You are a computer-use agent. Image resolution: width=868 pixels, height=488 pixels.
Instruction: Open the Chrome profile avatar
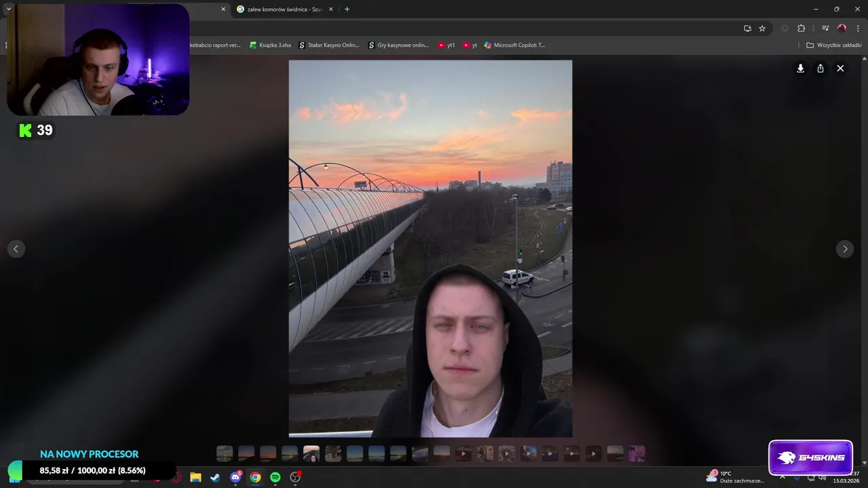[x=842, y=28]
